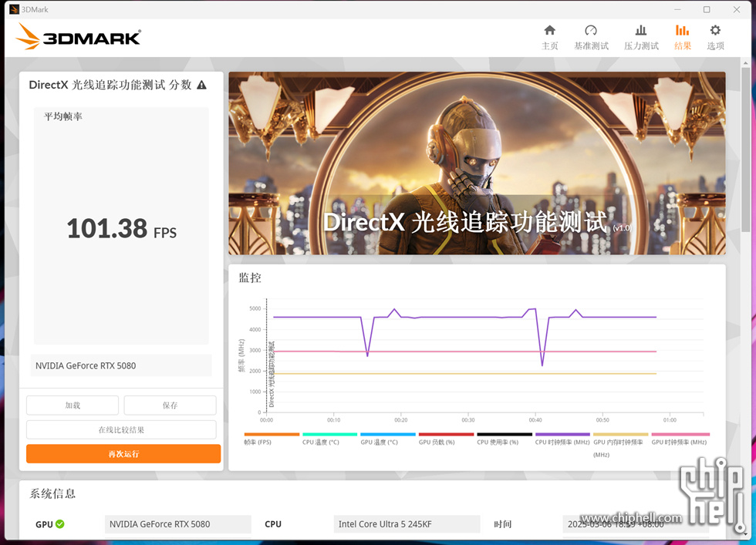Click the 101.38 FPS score value
This screenshot has width=756, height=545.
click(122, 229)
